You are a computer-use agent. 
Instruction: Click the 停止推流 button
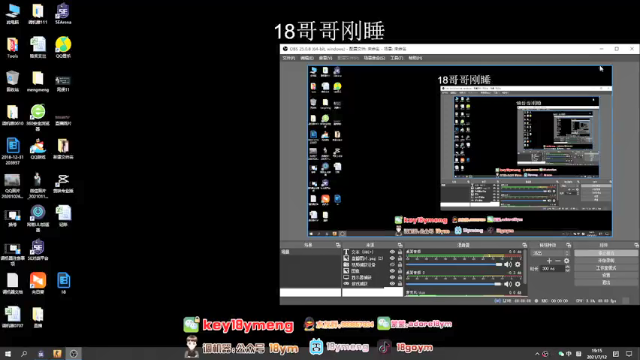click(x=606, y=253)
